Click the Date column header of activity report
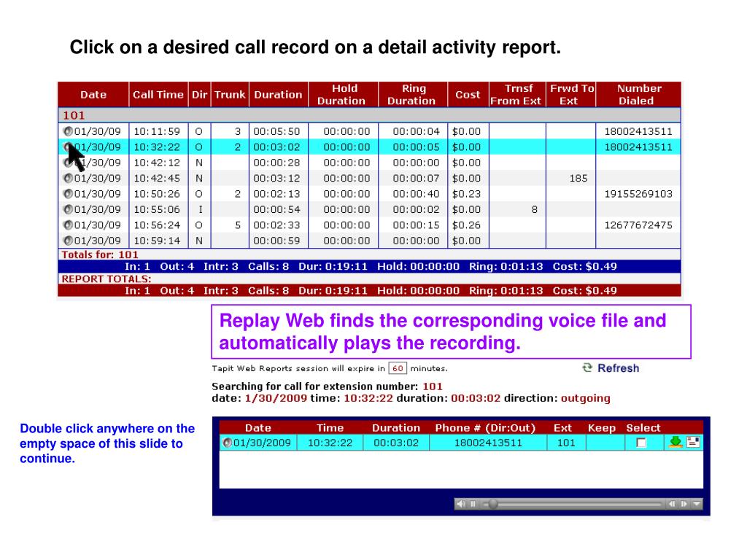Image resolution: width=747 pixels, height=560 pixels. (x=93, y=95)
